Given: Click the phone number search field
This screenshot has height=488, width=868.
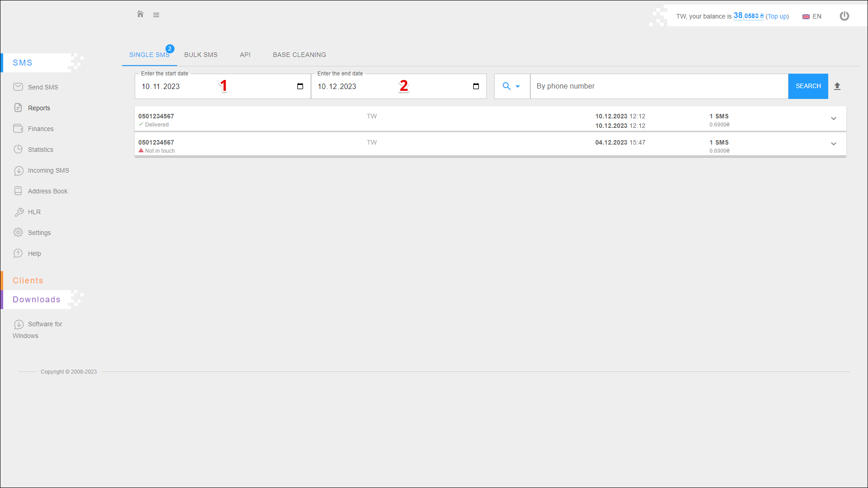Looking at the screenshot, I should (658, 86).
